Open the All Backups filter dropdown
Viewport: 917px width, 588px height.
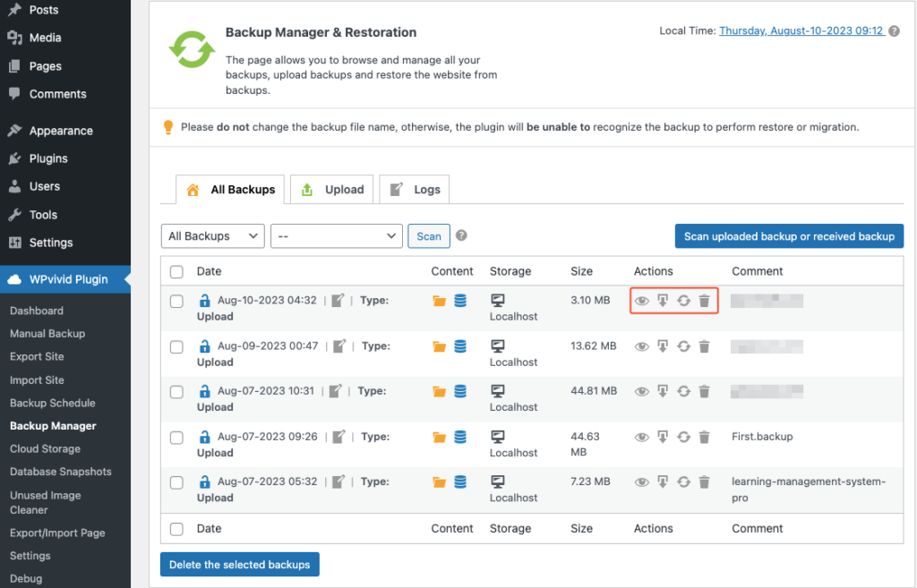point(212,235)
